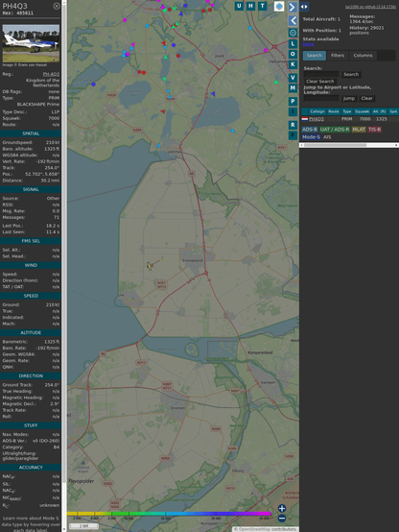399x532 pixels.
Task: Collapse sidebar with left chevron arrow
Action: click(293, 21)
